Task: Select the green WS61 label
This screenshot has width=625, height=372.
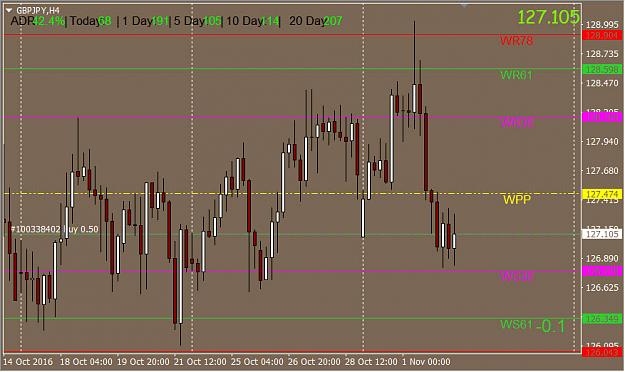Action: [x=517, y=324]
